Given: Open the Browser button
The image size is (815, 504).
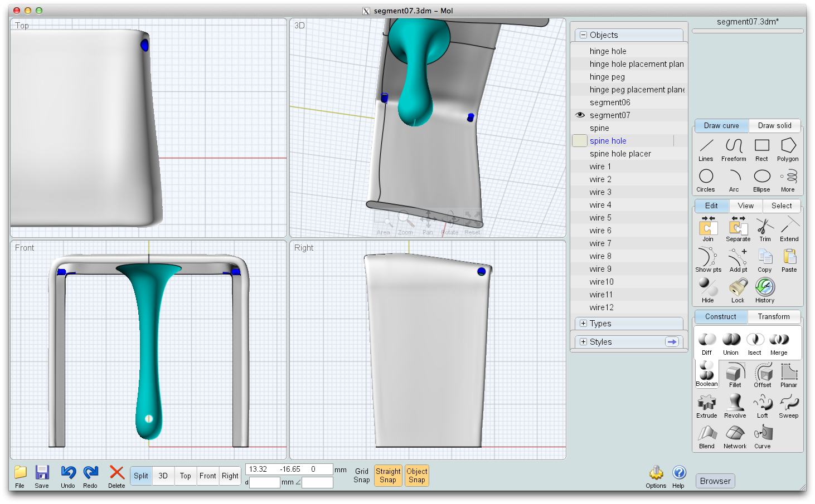Looking at the screenshot, I should (x=715, y=481).
